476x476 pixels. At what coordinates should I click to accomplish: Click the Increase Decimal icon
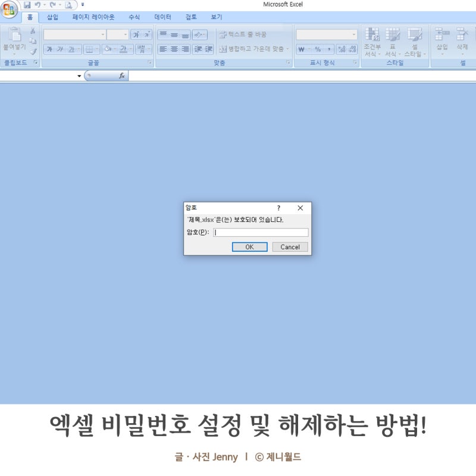(342, 49)
